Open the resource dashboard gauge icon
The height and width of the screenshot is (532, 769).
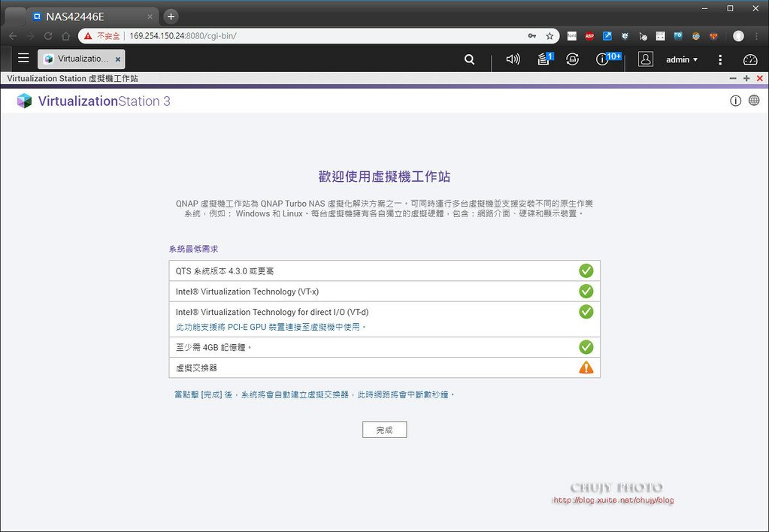[x=750, y=59]
